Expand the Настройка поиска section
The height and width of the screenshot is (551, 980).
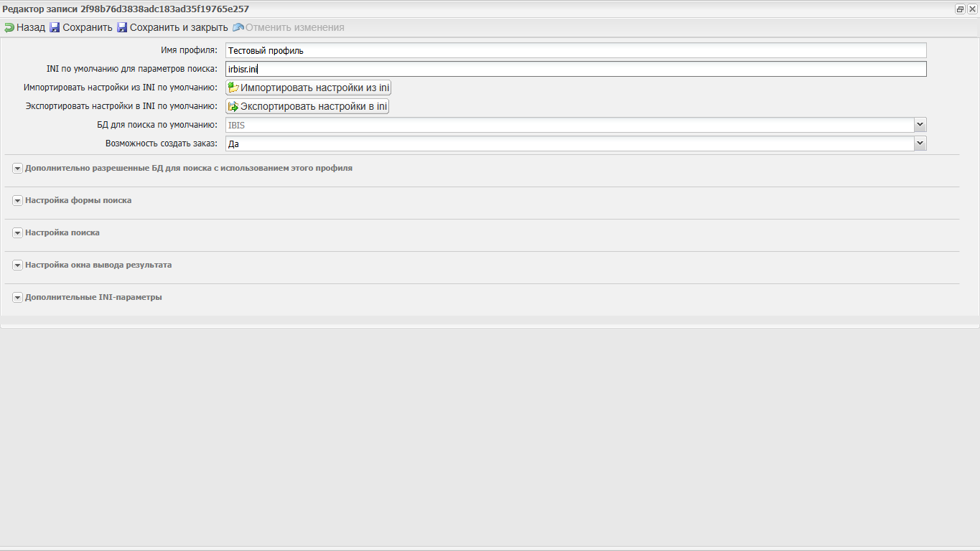click(18, 233)
